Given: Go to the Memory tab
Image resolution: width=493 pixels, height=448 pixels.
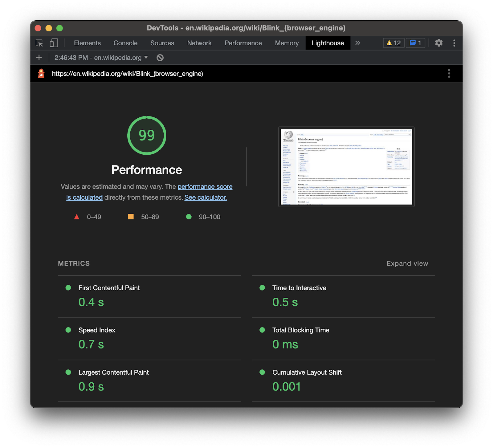Looking at the screenshot, I should [x=287, y=43].
